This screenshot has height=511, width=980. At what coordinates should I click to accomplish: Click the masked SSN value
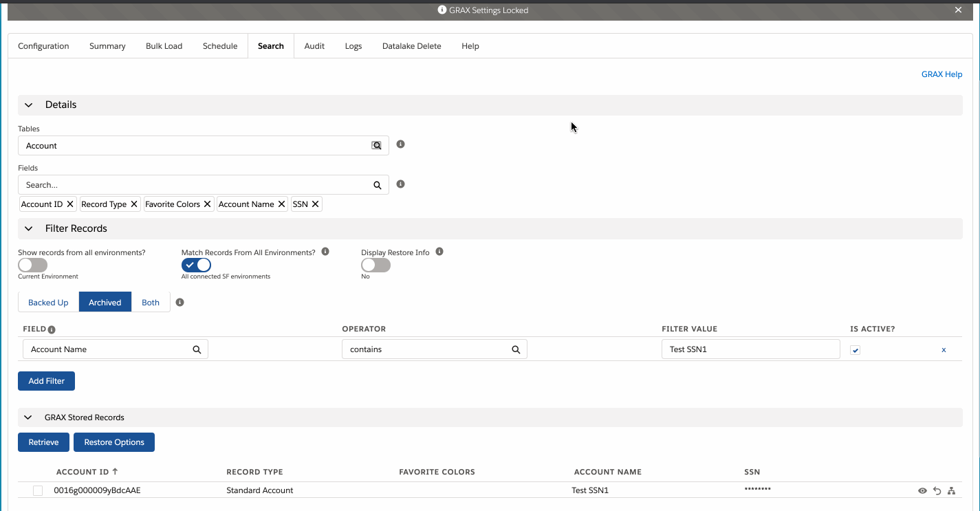[758, 490]
